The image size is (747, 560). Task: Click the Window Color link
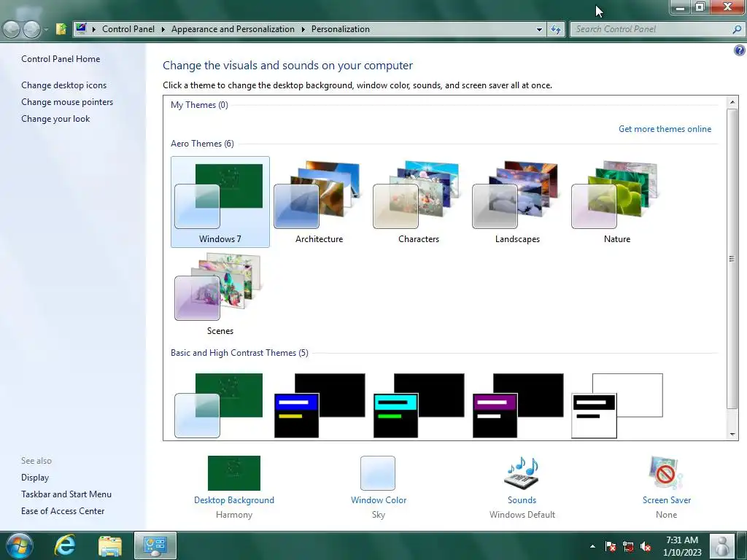coord(379,500)
